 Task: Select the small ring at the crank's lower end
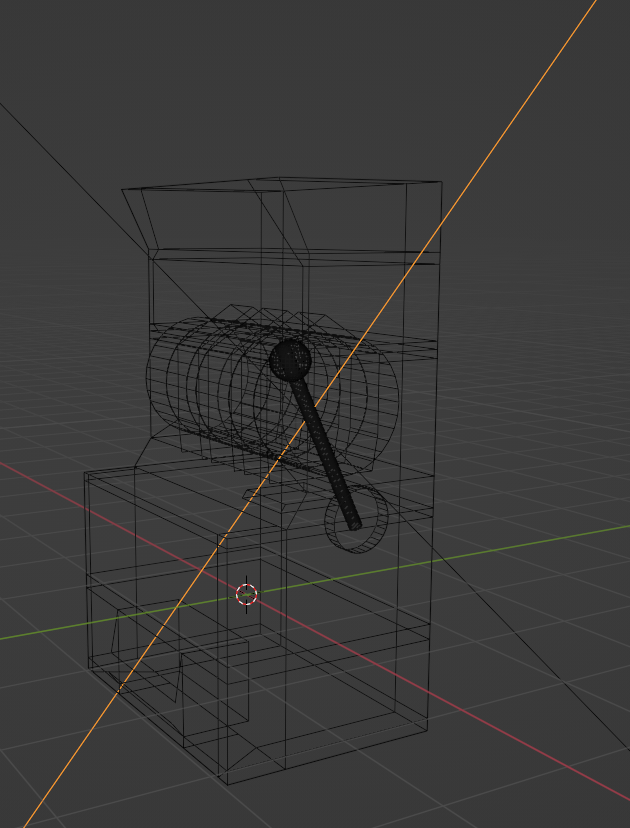[x=357, y=519]
